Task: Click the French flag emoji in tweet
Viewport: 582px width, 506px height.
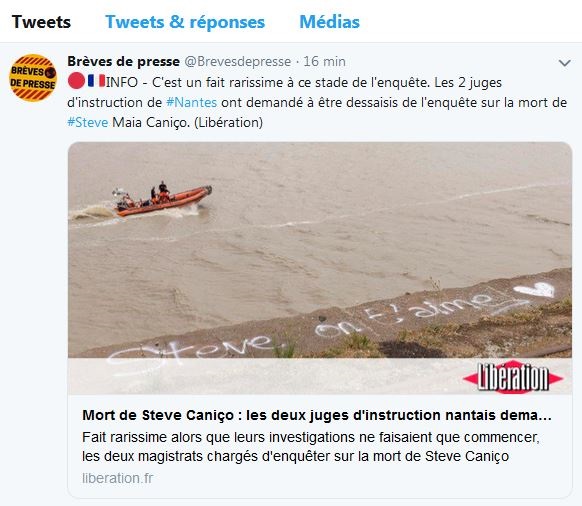Action: 97,81
